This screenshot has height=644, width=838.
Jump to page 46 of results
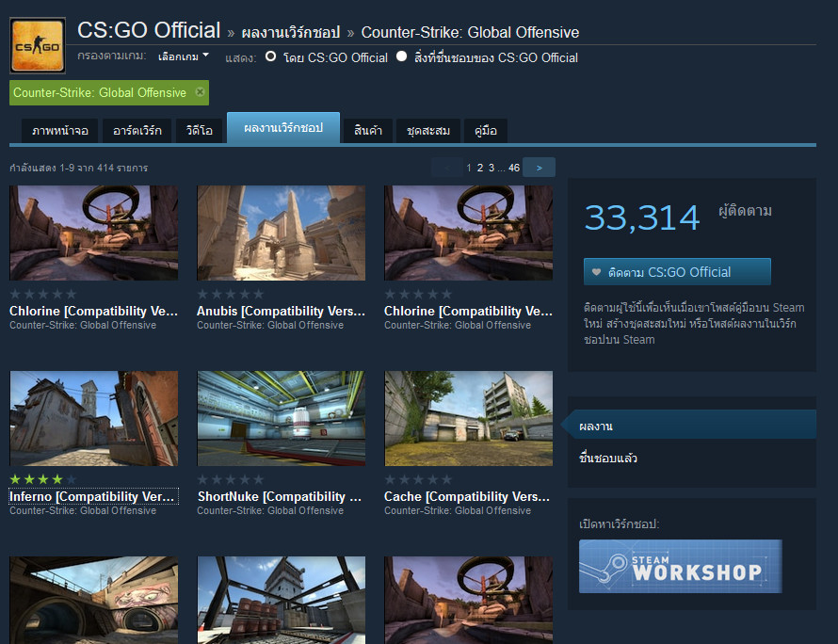click(x=514, y=168)
